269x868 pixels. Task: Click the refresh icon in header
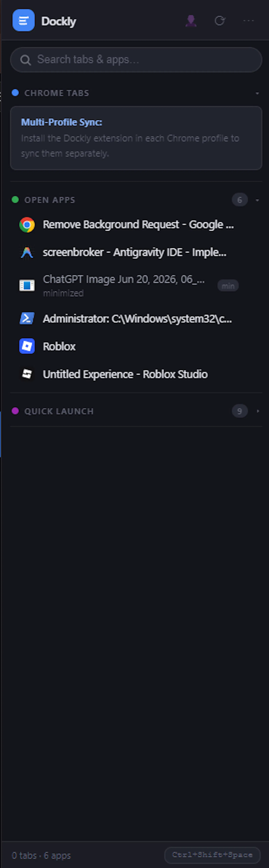[x=220, y=20]
